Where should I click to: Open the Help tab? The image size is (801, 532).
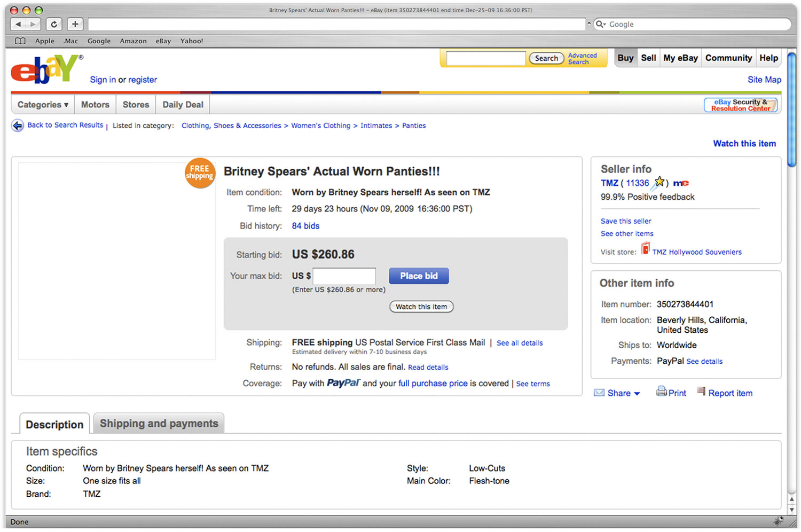[768, 58]
